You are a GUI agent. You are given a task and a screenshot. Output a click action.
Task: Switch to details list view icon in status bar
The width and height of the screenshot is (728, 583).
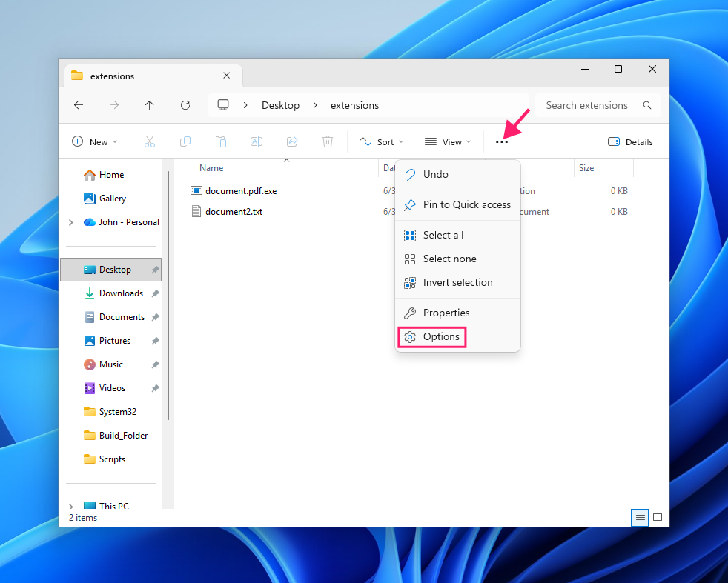pyautogui.click(x=641, y=518)
